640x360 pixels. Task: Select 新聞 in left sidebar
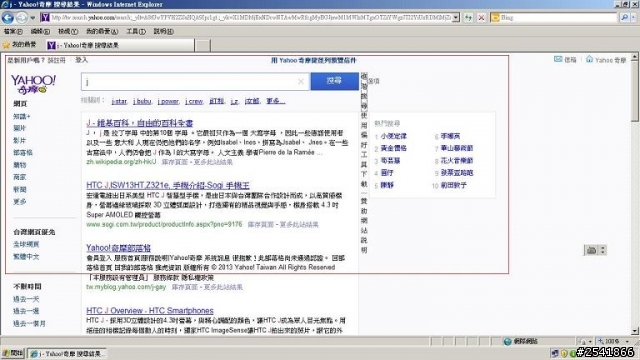[x=20, y=189]
